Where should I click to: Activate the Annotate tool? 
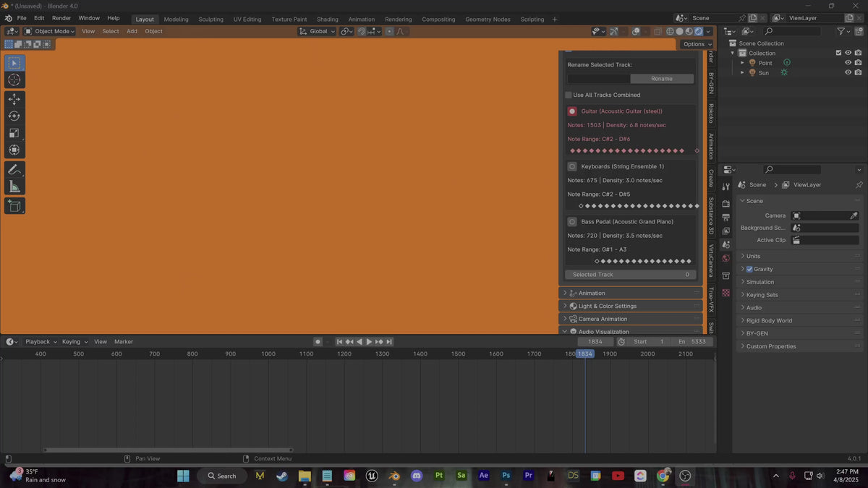[14, 169]
